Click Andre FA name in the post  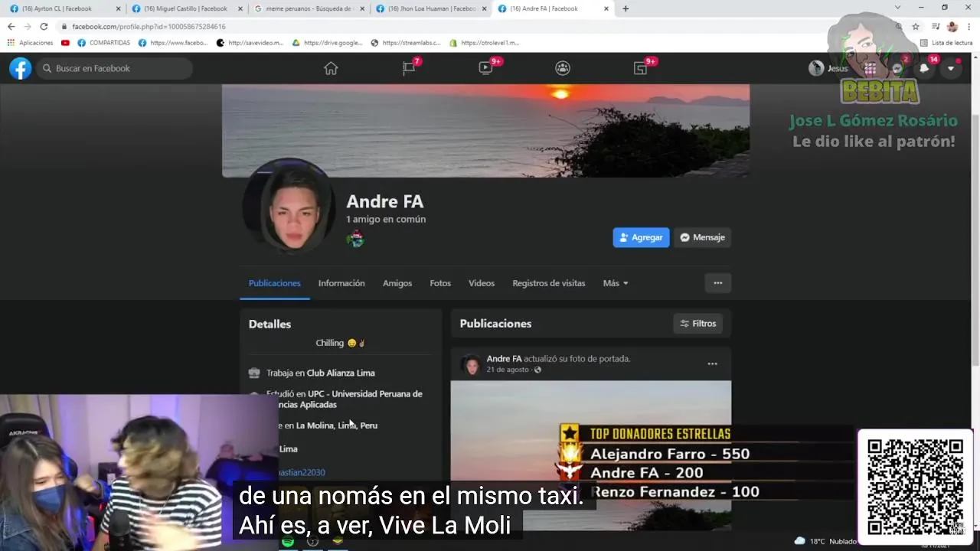pos(504,358)
